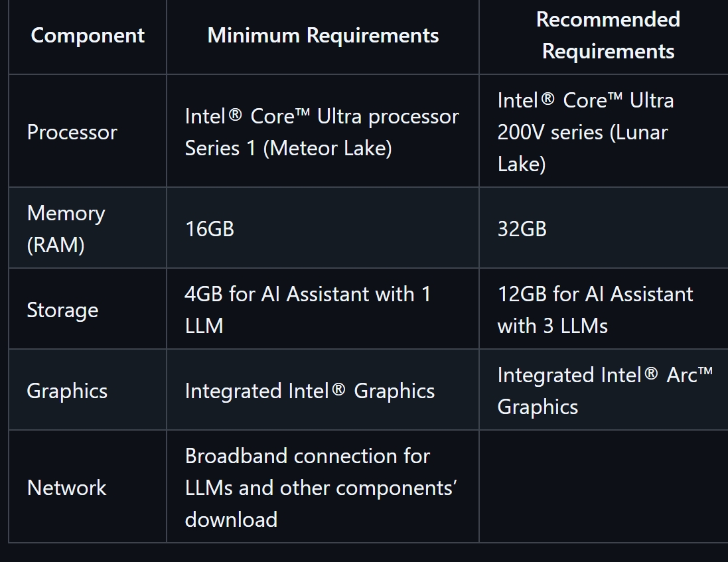Click the Integrated Intel Arc Graphics cell
This screenshot has width=728, height=562.
pyautogui.click(x=604, y=390)
